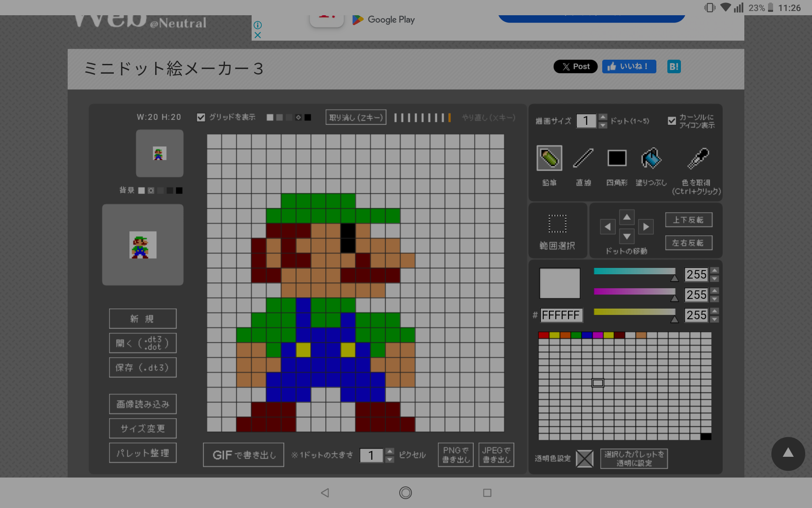Move dots left with arrow button

point(607,227)
